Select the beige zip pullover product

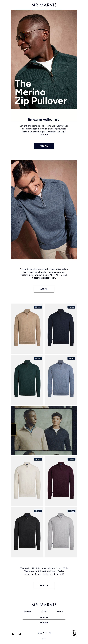point(27,328)
